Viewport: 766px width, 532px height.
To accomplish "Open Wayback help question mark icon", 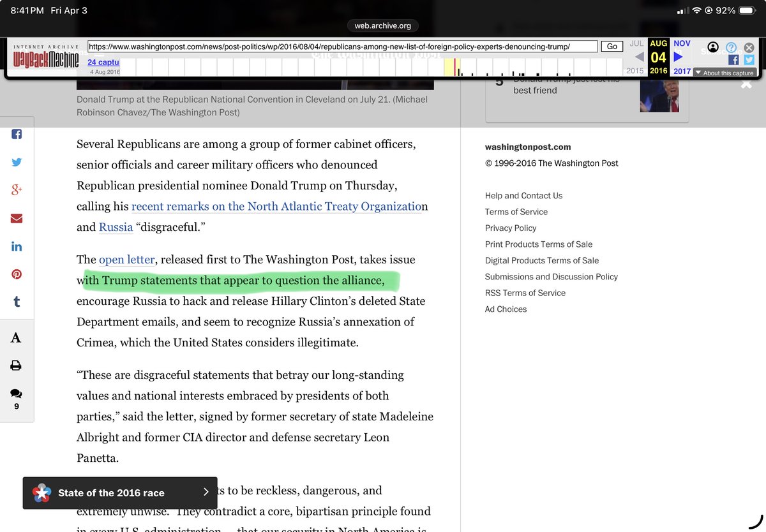I will (732, 47).
